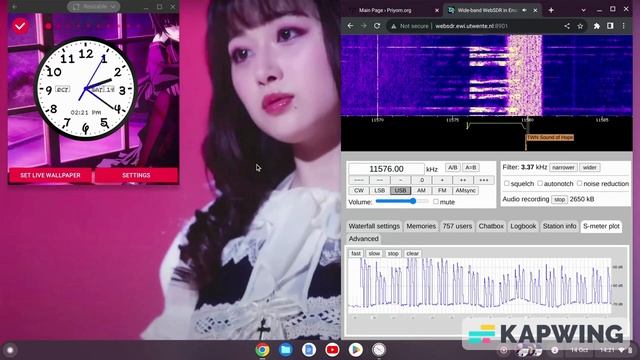Make the filter wider
This screenshot has width=640, height=360.
coord(590,167)
